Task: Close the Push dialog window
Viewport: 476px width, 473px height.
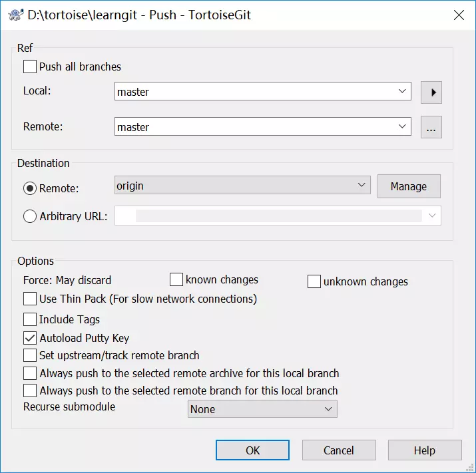Action: 459,15
